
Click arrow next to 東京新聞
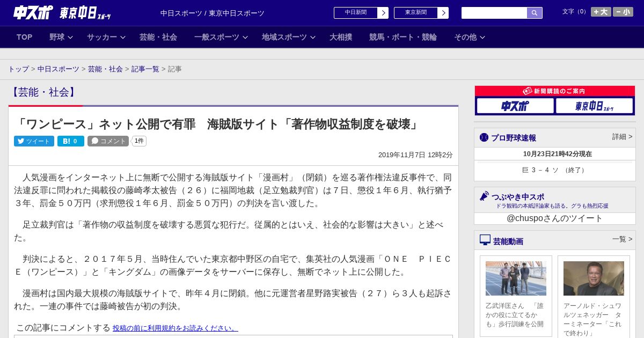point(443,13)
